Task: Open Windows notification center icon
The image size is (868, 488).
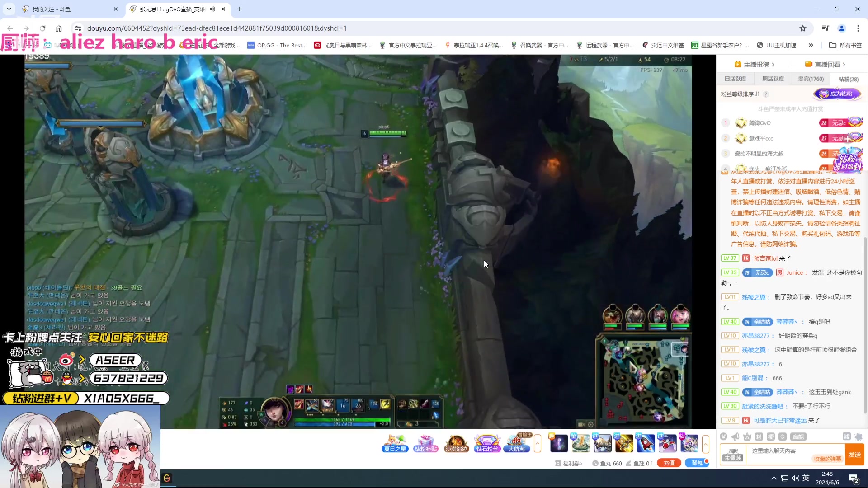Action: tap(854, 479)
